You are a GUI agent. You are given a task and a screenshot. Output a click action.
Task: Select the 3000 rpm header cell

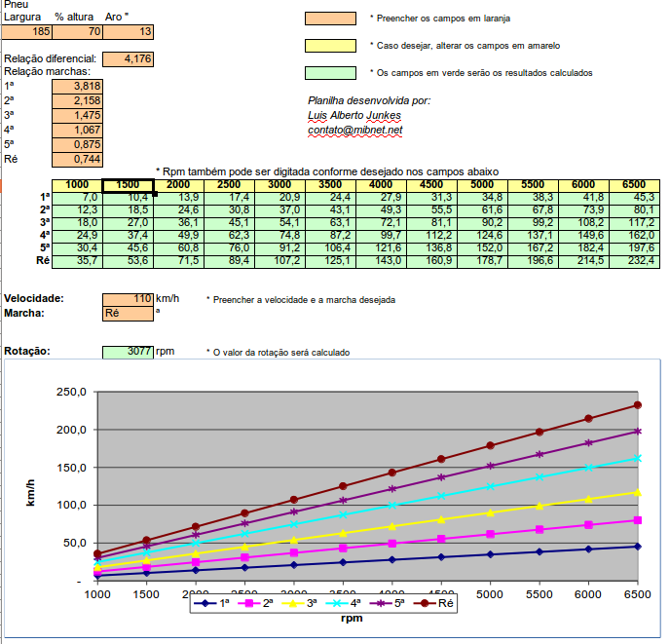click(279, 185)
